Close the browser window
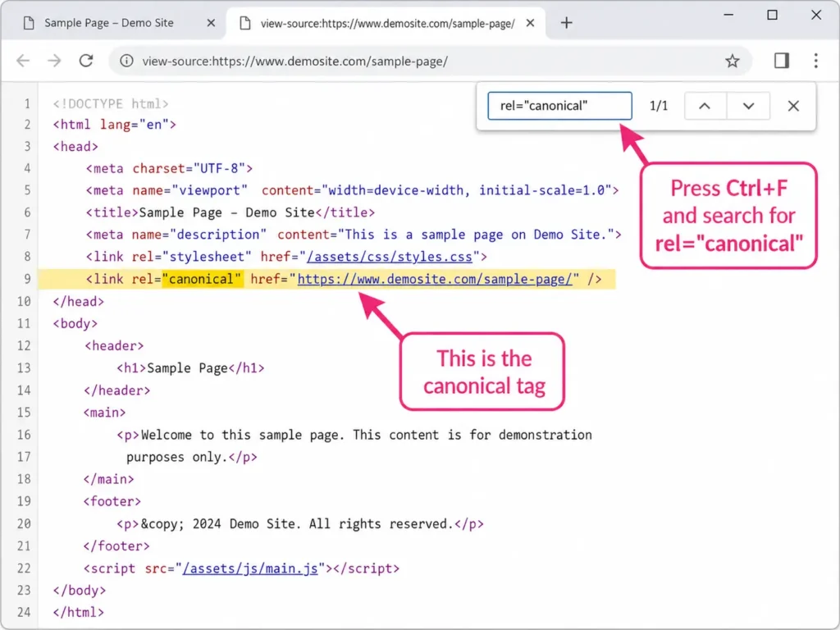Viewport: 840px width, 630px height. [x=816, y=15]
